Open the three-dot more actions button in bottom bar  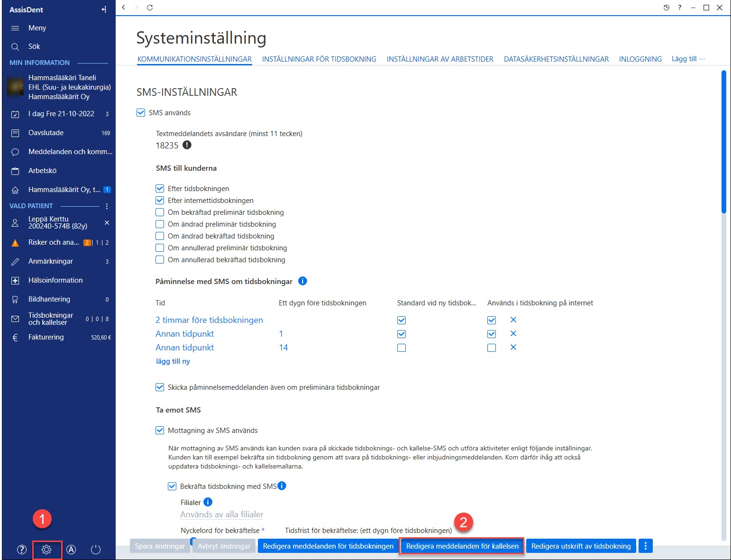pos(645,546)
